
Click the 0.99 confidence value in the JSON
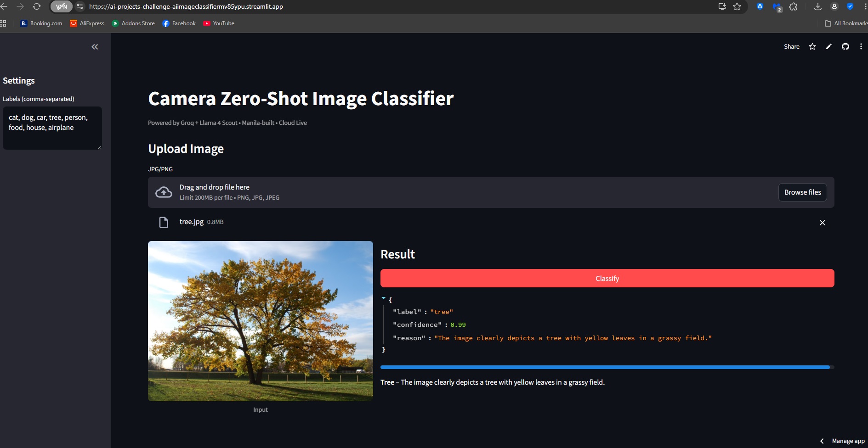point(458,325)
